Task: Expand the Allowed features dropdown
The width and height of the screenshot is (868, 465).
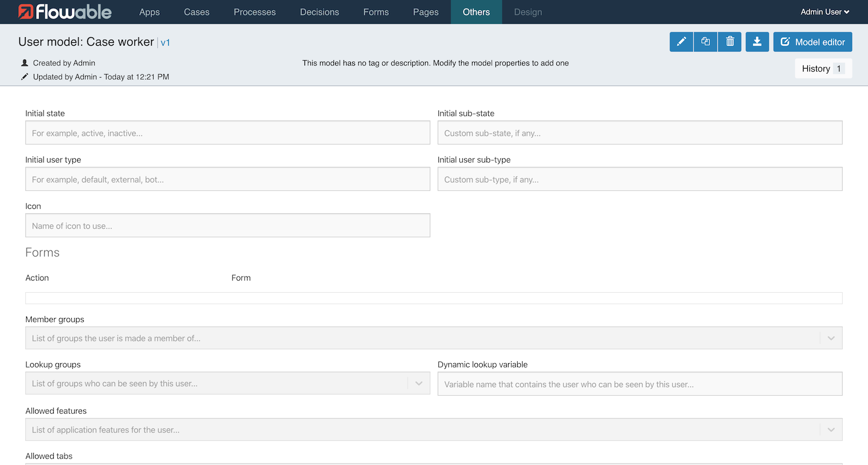Action: coord(831,430)
